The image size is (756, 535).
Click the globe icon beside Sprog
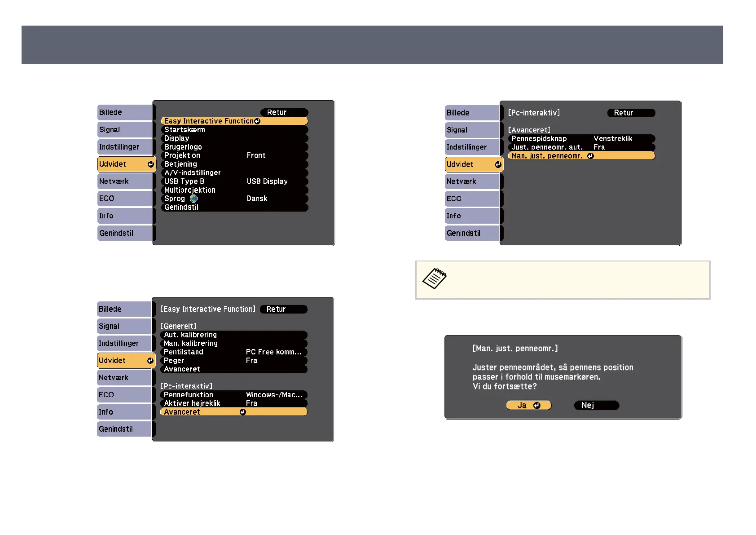click(193, 199)
